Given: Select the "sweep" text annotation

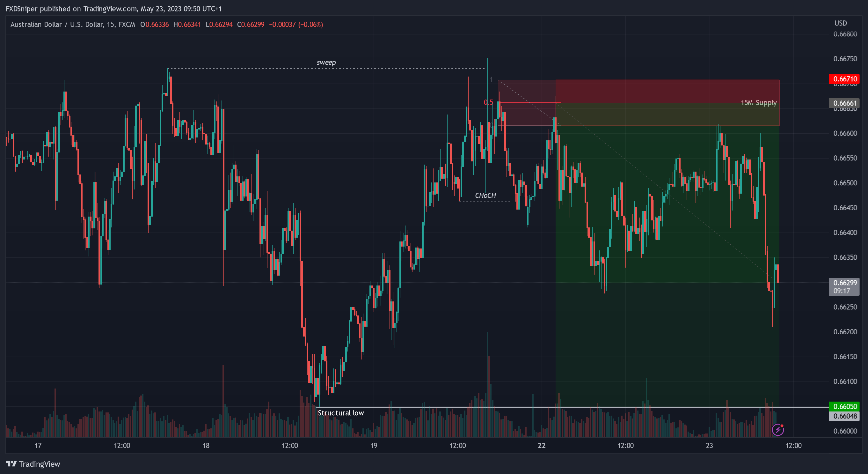Looking at the screenshot, I should click(x=326, y=63).
